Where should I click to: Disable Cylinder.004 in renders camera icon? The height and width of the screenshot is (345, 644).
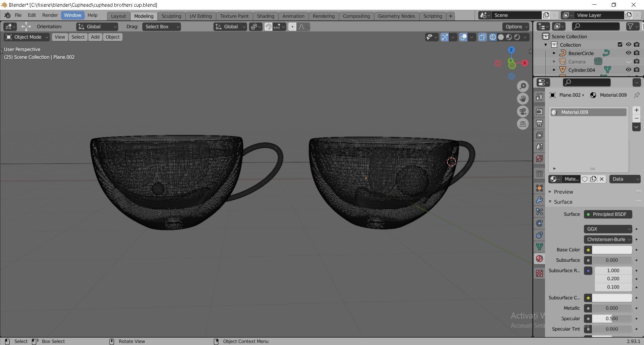pyautogui.click(x=637, y=70)
